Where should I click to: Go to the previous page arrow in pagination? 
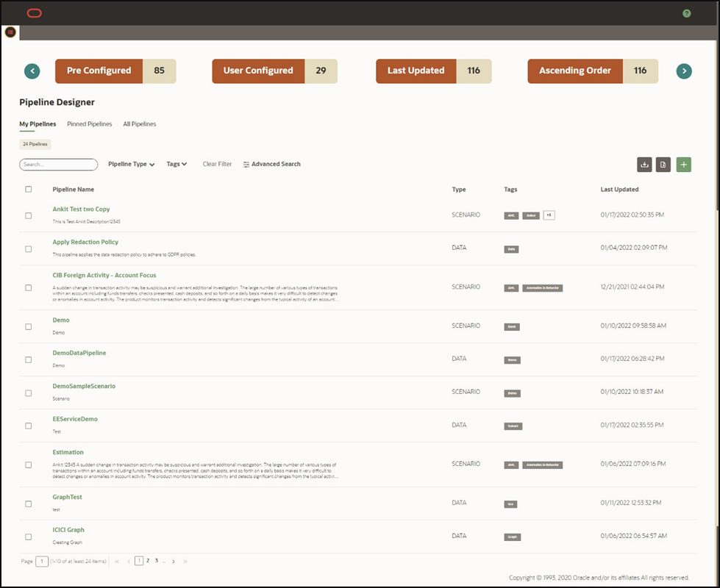129,562
